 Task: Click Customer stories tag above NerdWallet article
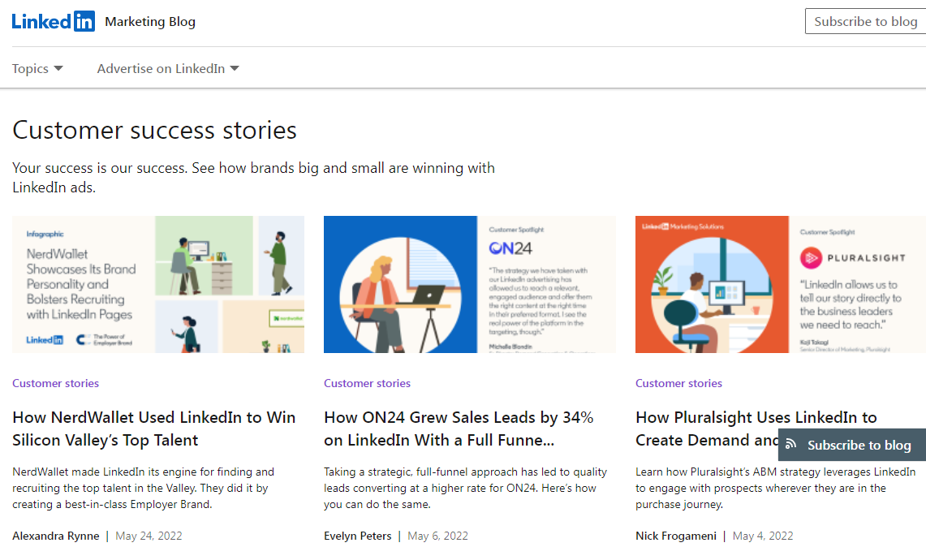(x=55, y=383)
